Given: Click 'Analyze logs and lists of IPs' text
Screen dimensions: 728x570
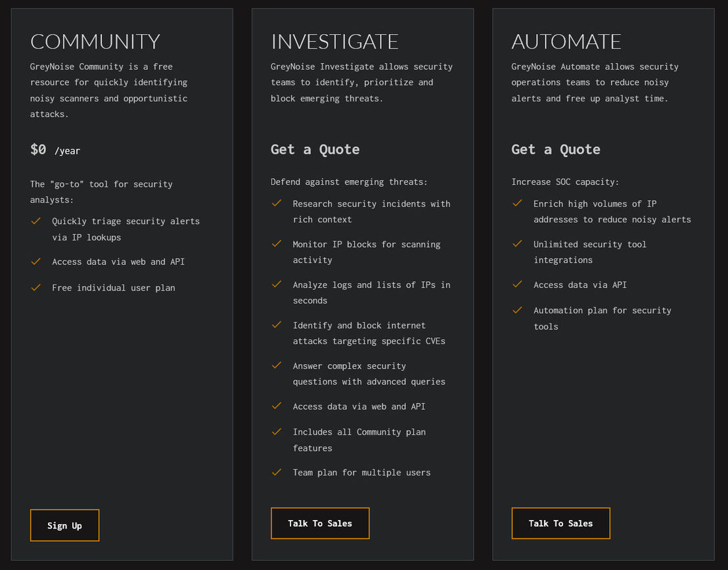Looking at the screenshot, I should tap(371, 293).
